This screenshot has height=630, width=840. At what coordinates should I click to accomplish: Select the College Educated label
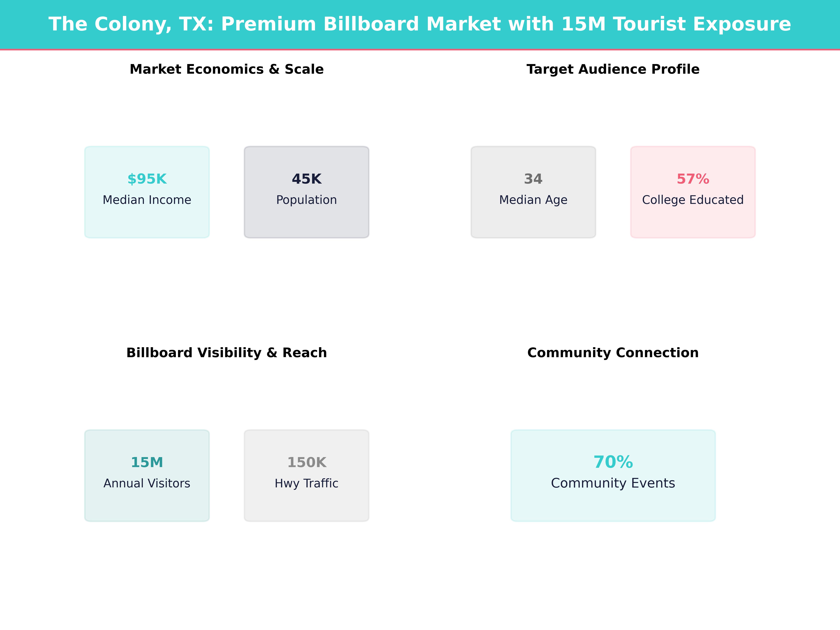pyautogui.click(x=693, y=200)
